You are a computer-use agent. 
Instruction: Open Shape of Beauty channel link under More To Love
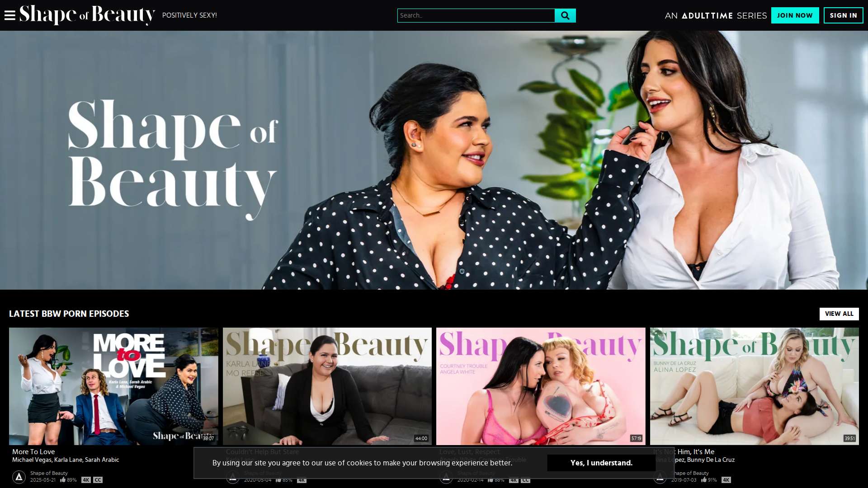point(49,473)
